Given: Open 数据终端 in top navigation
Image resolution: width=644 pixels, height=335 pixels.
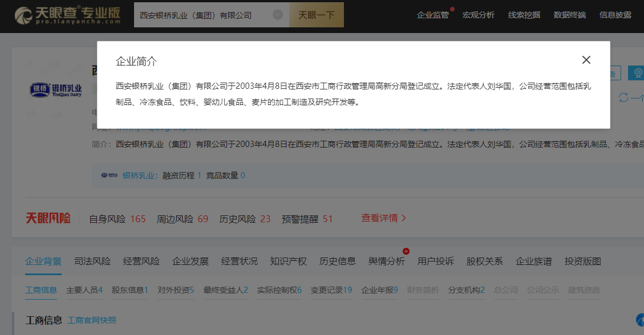Looking at the screenshot, I should [570, 15].
